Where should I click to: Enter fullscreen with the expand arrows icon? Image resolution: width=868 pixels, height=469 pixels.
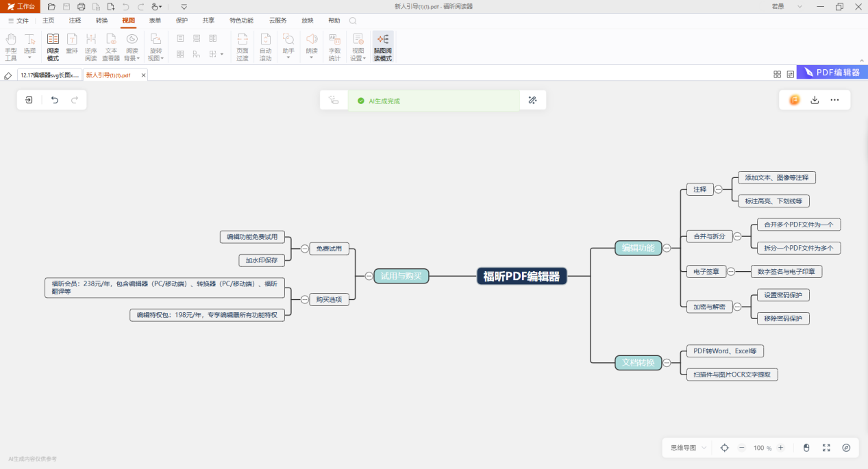coord(826,448)
